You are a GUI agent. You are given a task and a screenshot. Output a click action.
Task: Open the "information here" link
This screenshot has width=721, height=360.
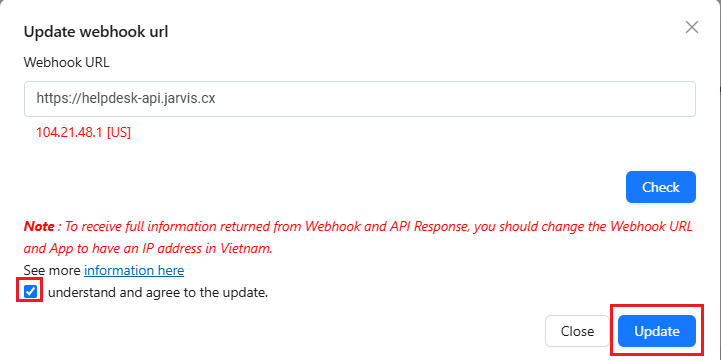pos(134,270)
